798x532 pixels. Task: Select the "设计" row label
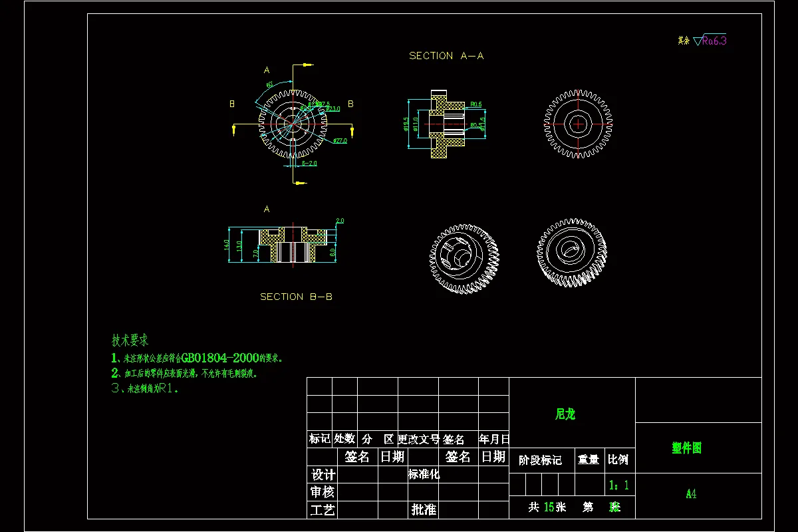323,475
